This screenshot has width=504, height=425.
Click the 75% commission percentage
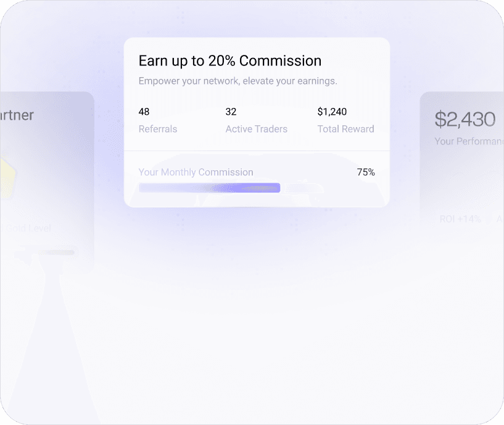(x=366, y=172)
